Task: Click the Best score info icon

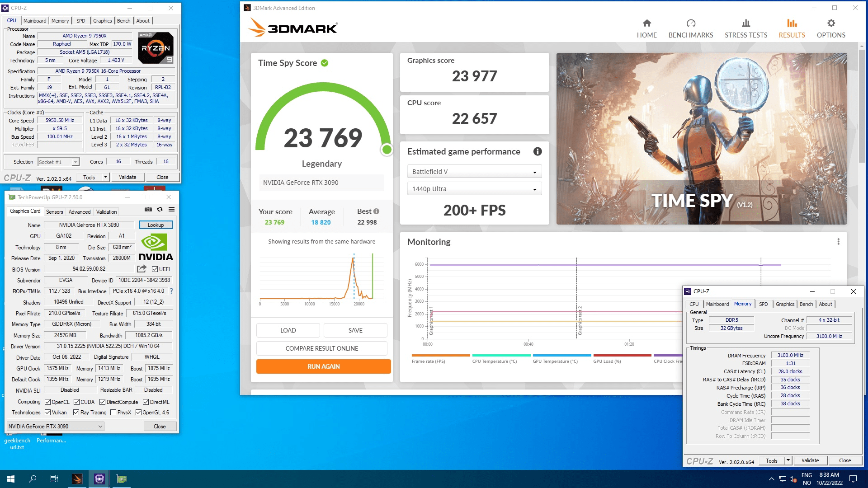Action: tap(376, 211)
